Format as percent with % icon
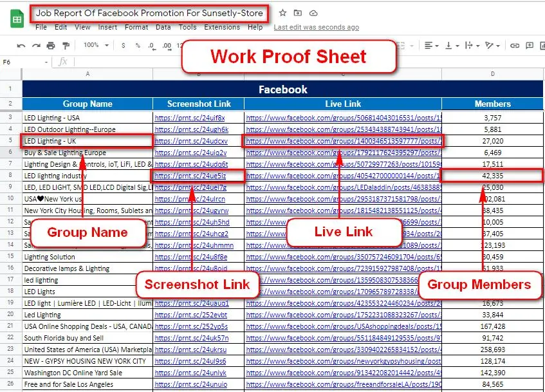This screenshot has width=545, height=392. (138, 45)
